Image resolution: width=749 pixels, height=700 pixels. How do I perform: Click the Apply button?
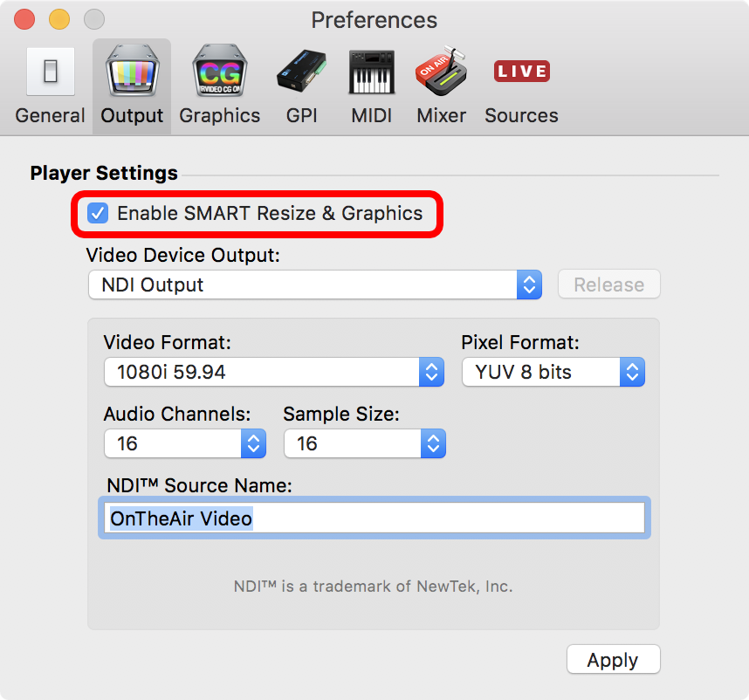click(614, 659)
